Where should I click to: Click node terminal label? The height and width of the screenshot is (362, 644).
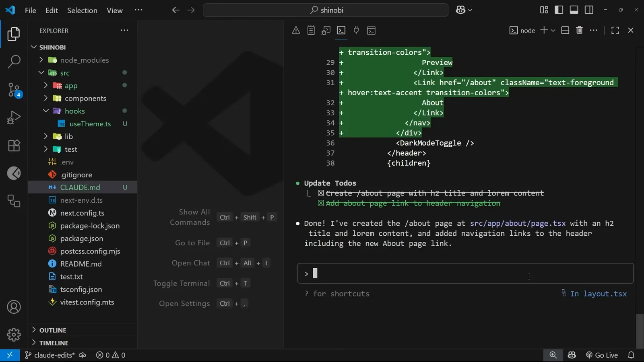[x=522, y=31]
